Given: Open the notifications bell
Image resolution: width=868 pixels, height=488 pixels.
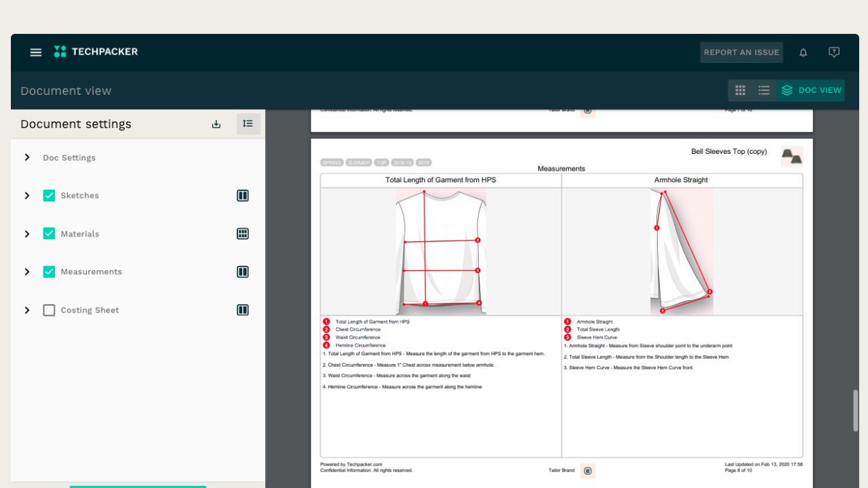Looking at the screenshot, I should point(804,52).
